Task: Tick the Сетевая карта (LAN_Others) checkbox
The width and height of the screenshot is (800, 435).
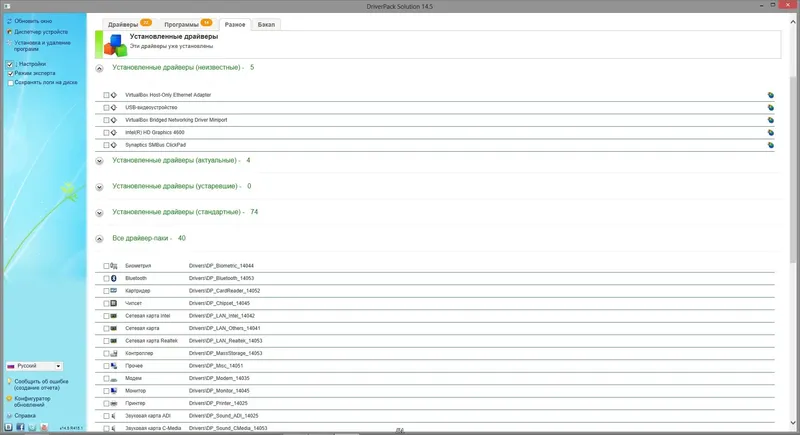Action: click(x=106, y=328)
